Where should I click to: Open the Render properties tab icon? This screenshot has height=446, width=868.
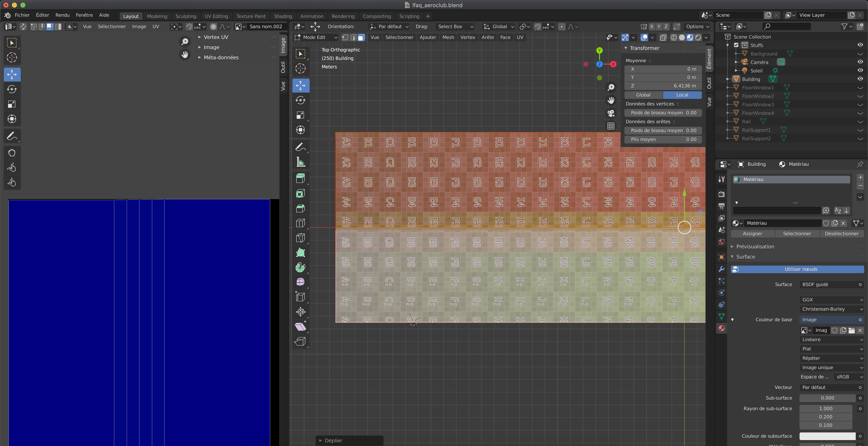[721, 194]
